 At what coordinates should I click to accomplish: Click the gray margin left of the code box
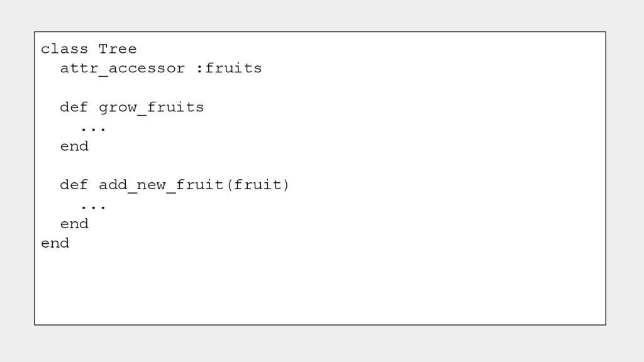(17, 181)
